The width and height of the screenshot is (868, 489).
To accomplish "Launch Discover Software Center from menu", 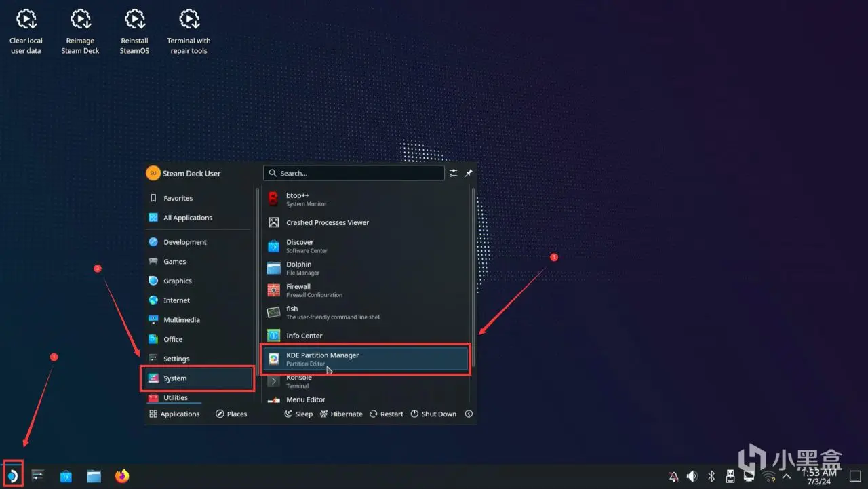I will click(x=366, y=246).
